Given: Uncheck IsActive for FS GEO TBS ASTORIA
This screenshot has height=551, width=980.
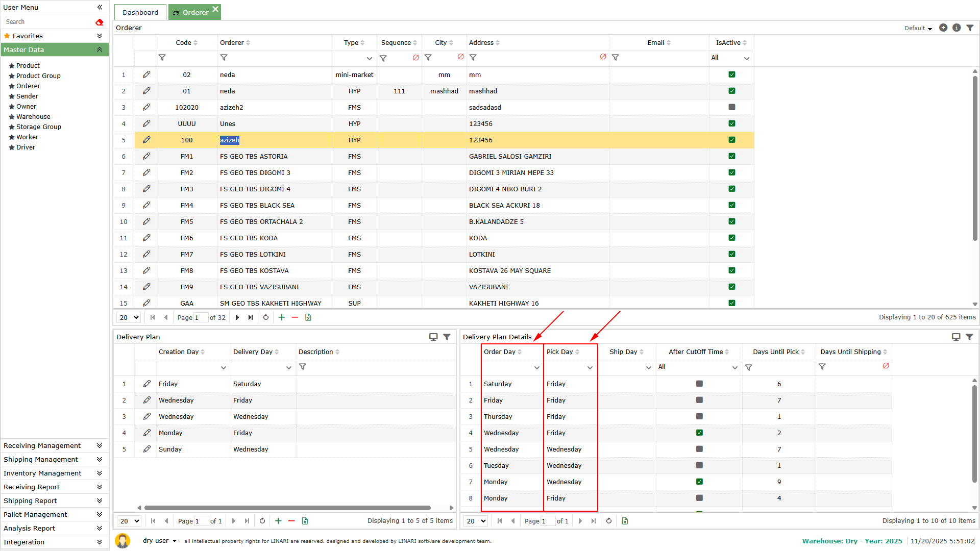Looking at the screenshot, I should click(x=731, y=156).
